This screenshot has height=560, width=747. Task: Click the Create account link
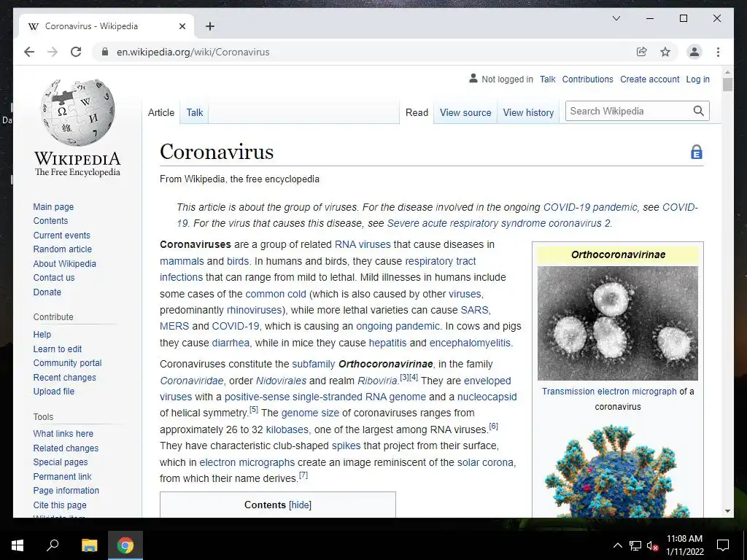coord(649,79)
